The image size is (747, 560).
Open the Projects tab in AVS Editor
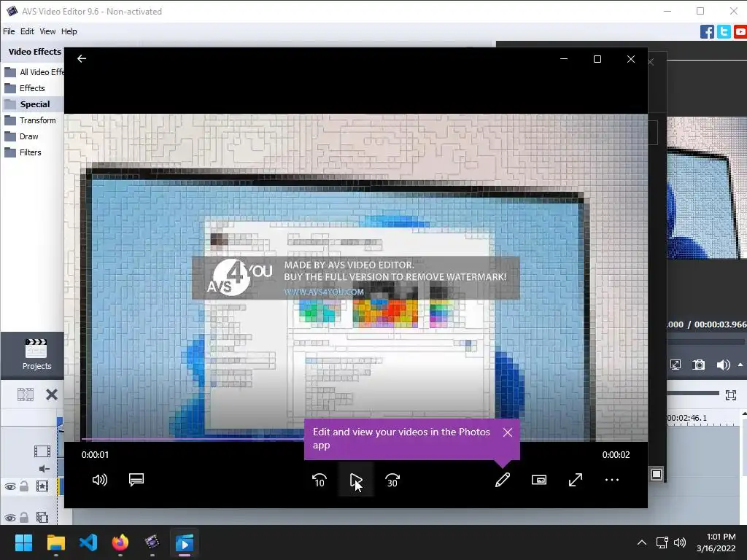(x=36, y=355)
